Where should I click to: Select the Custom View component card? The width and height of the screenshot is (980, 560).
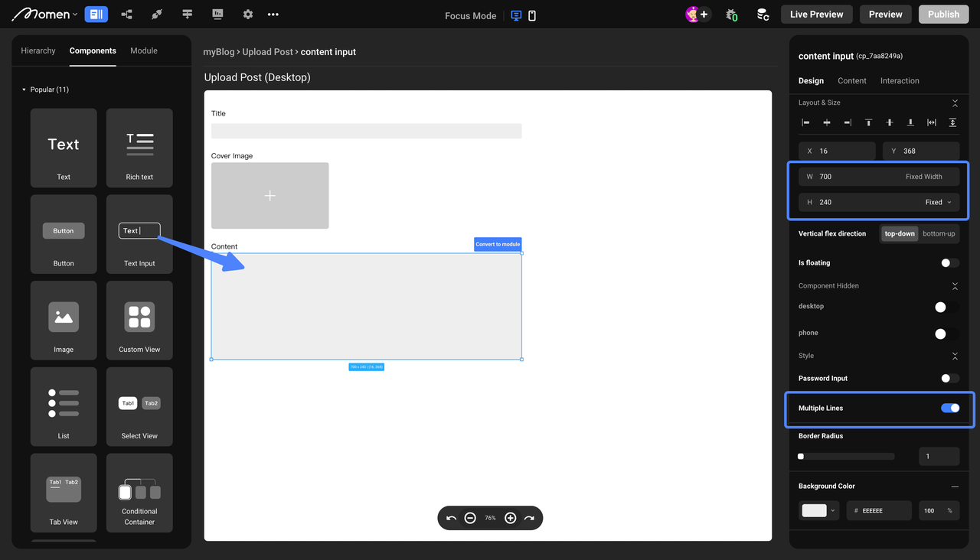click(139, 321)
